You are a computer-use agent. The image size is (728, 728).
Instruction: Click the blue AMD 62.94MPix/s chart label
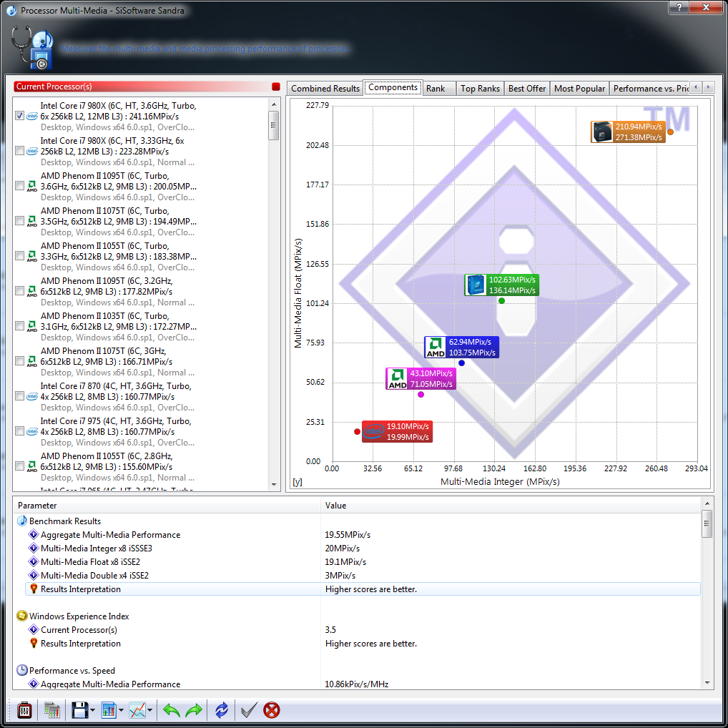click(x=461, y=347)
